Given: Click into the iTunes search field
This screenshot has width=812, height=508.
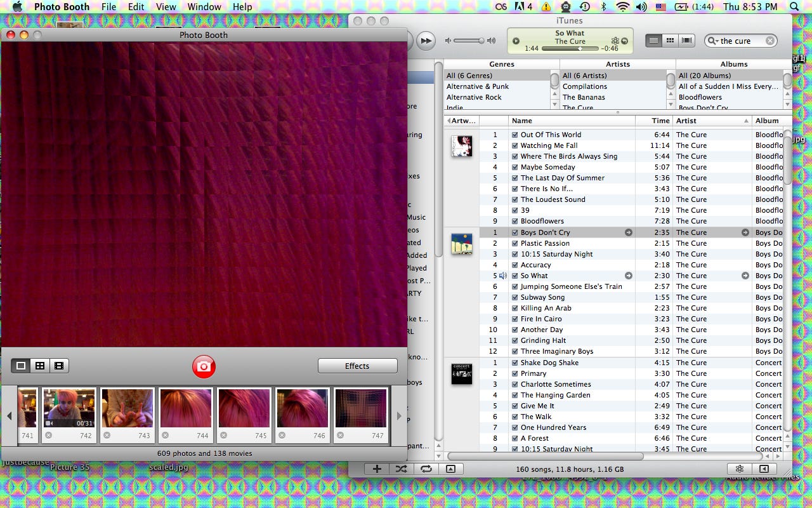Looking at the screenshot, I should pos(741,41).
